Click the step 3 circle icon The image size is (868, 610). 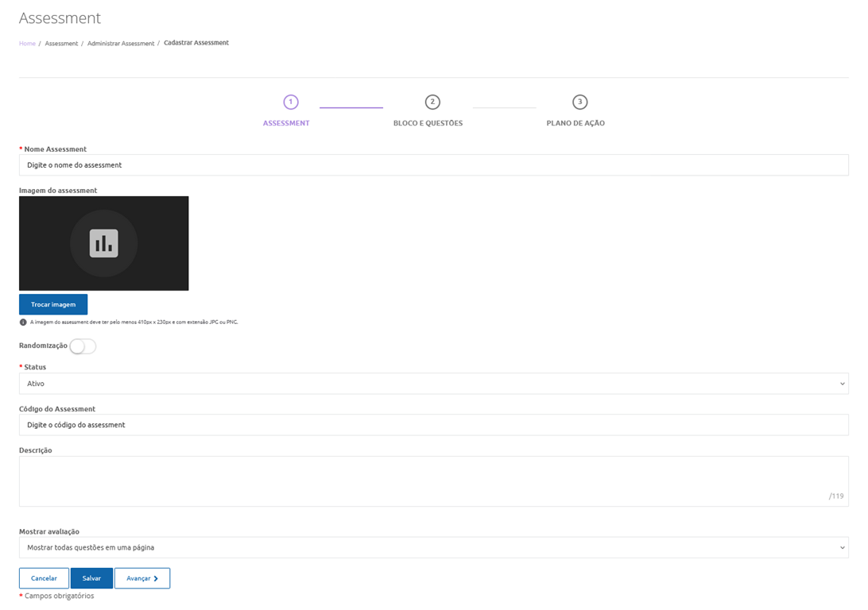click(580, 102)
